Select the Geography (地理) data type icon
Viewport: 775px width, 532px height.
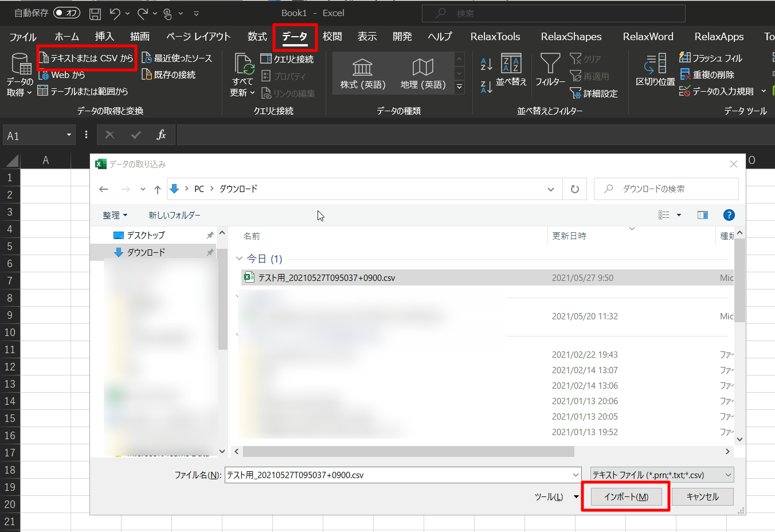(x=422, y=68)
